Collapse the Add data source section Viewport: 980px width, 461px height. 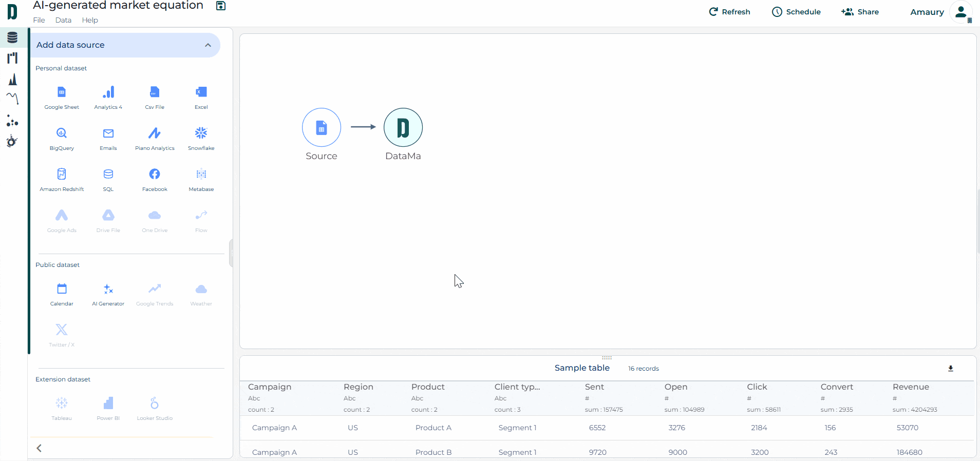click(x=208, y=45)
